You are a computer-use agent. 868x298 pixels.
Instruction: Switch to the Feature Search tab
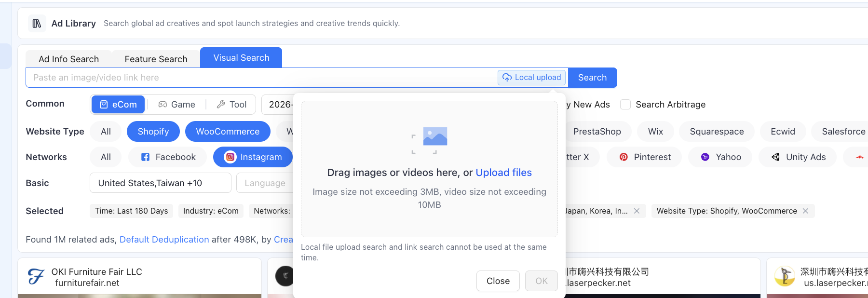click(156, 59)
